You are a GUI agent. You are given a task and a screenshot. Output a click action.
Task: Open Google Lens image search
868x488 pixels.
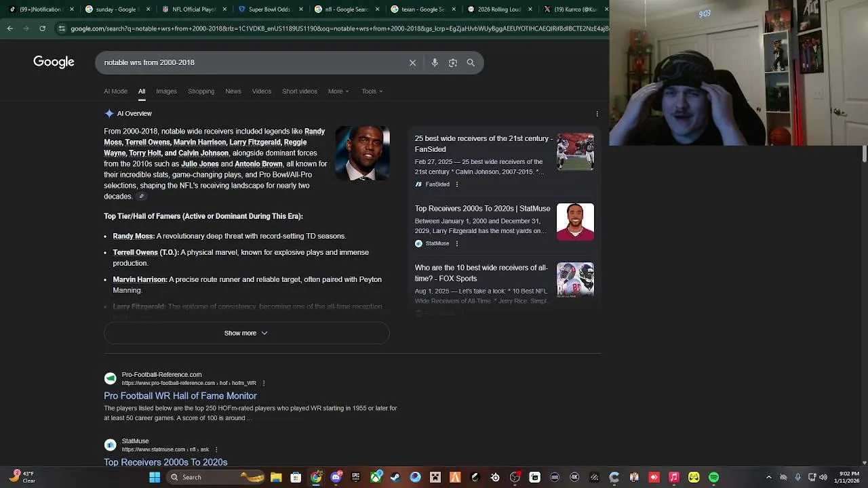[452, 62]
